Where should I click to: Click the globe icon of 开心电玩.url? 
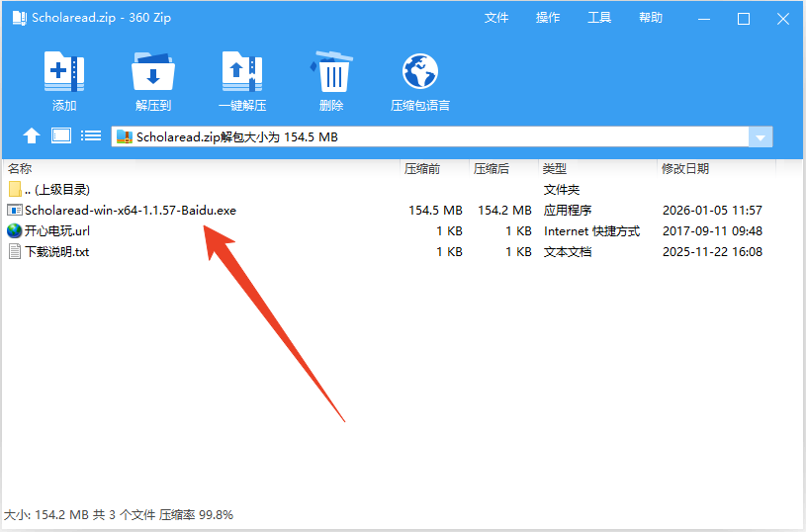tap(15, 230)
